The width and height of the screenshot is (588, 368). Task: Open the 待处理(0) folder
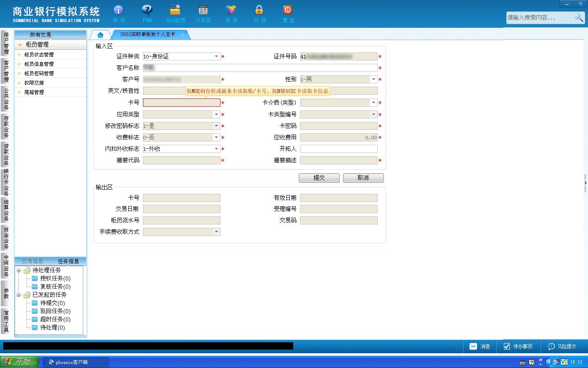pos(48,328)
